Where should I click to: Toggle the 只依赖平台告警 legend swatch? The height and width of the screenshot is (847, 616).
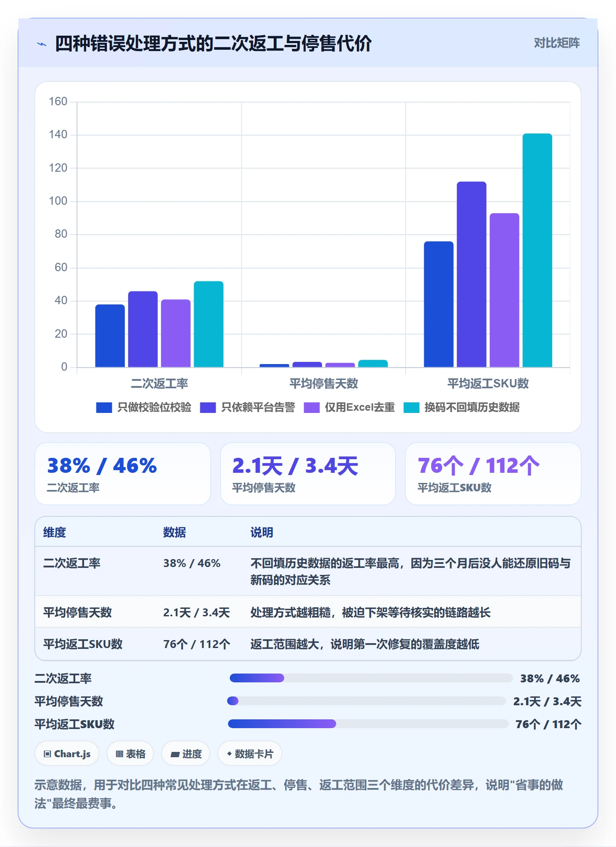coord(208,408)
